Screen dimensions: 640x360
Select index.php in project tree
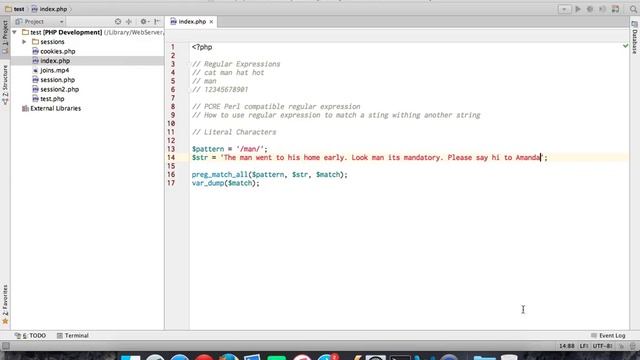coord(55,61)
